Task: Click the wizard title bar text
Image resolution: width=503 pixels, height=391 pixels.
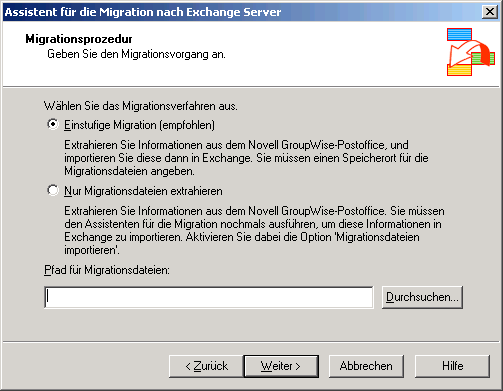Action: click(x=143, y=12)
